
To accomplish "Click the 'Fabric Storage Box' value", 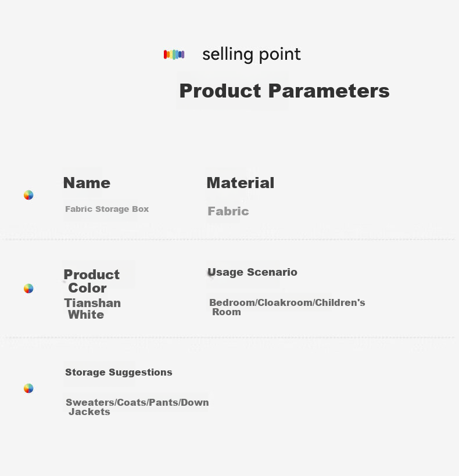I will coord(107,209).
